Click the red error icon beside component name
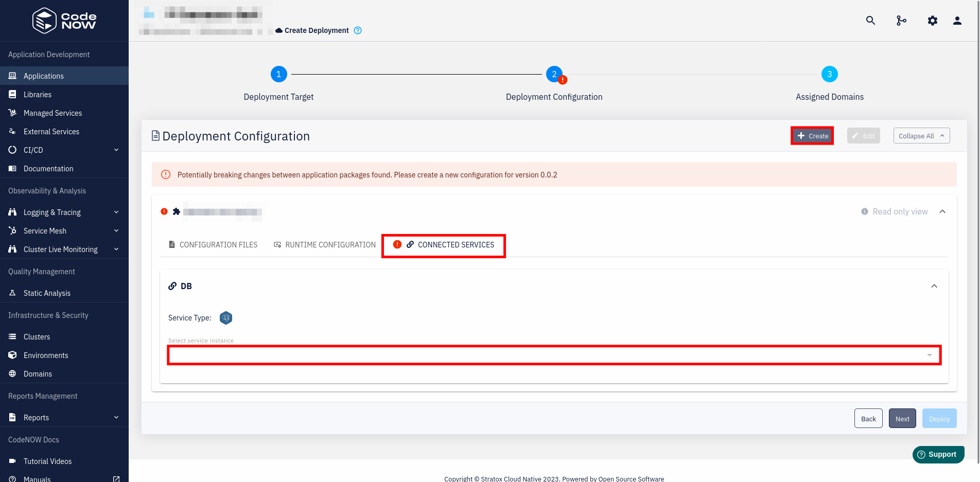This screenshot has width=980, height=482. pyautogui.click(x=164, y=211)
